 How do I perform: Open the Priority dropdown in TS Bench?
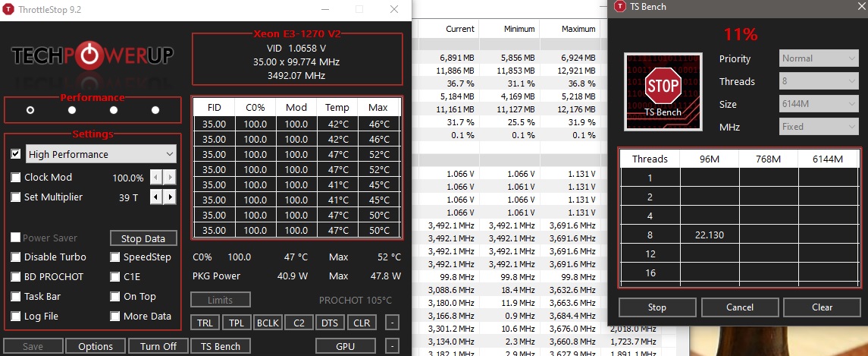[x=819, y=58]
